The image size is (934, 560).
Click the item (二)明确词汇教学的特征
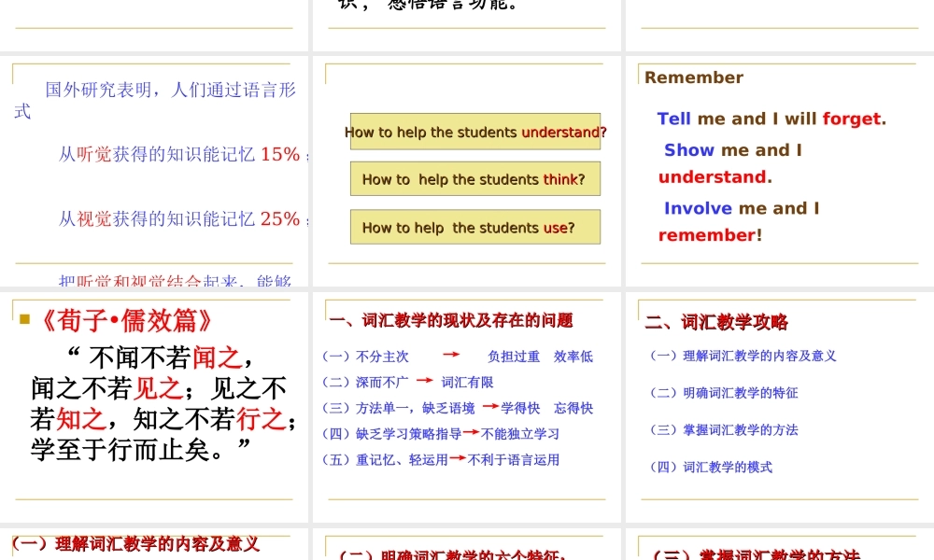point(724,393)
